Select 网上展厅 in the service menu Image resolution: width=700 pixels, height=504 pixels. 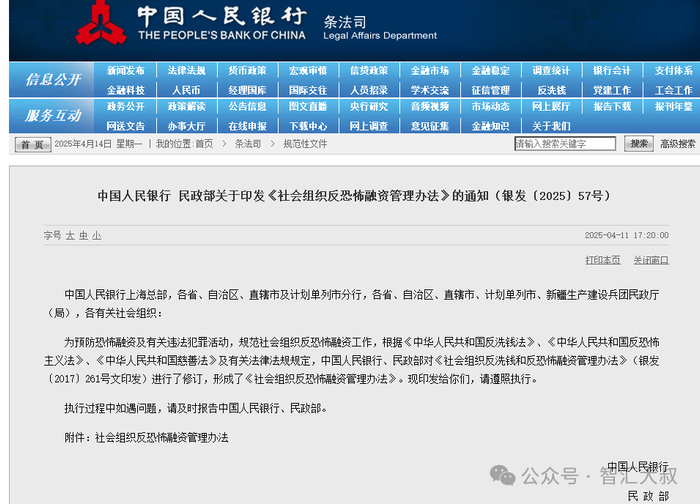tap(551, 107)
